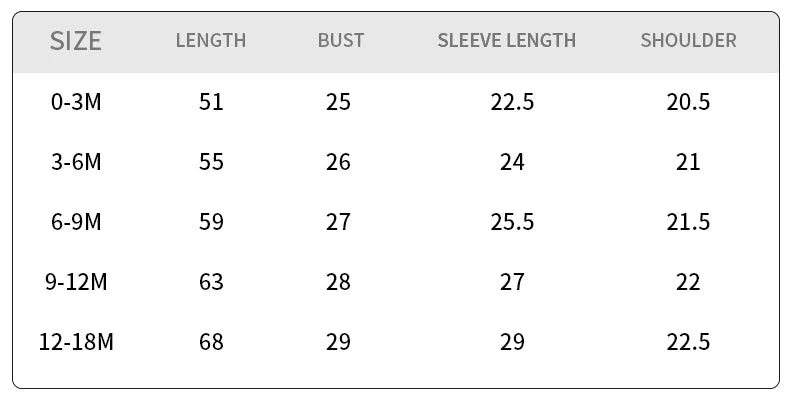790x414 pixels.
Task: Click the SIZE column header
Action: click(x=76, y=41)
